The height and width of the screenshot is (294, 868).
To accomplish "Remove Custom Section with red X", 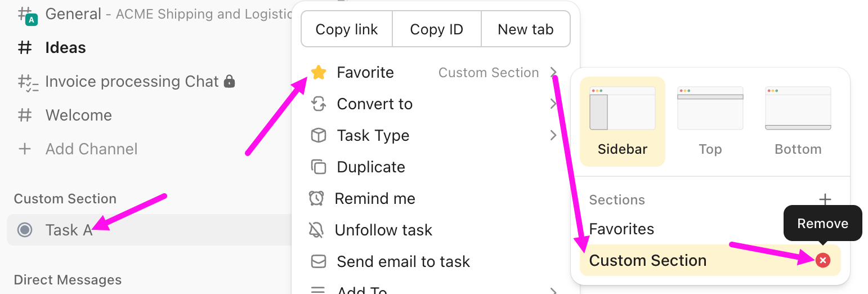I will 823,260.
